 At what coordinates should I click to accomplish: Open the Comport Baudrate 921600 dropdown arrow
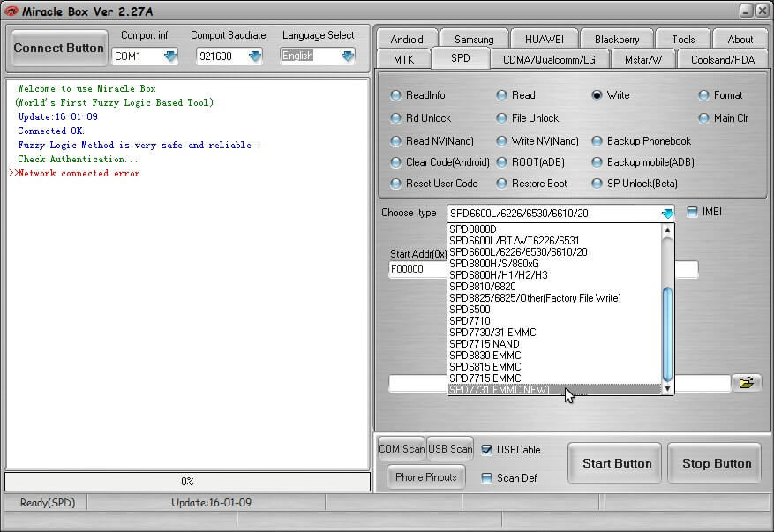[255, 56]
